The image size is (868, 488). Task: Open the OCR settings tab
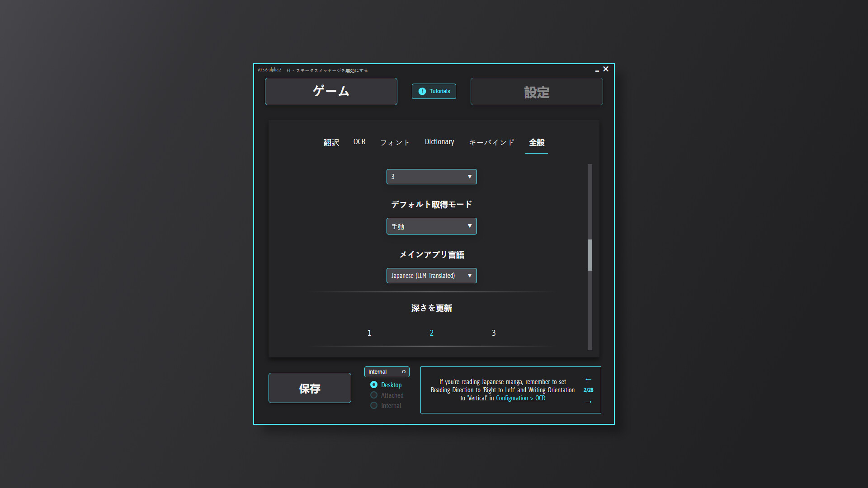pos(359,141)
